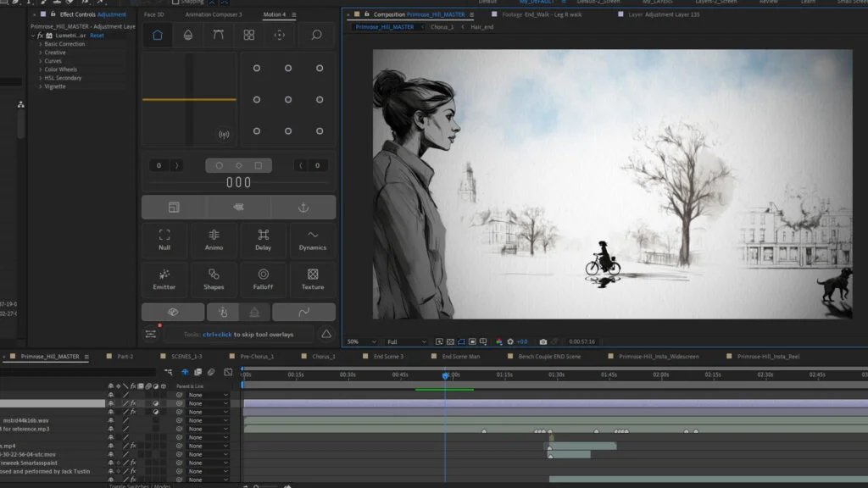
Task: Switch to the Pre-Chorus_1 timeline tab
Action: pos(257,357)
